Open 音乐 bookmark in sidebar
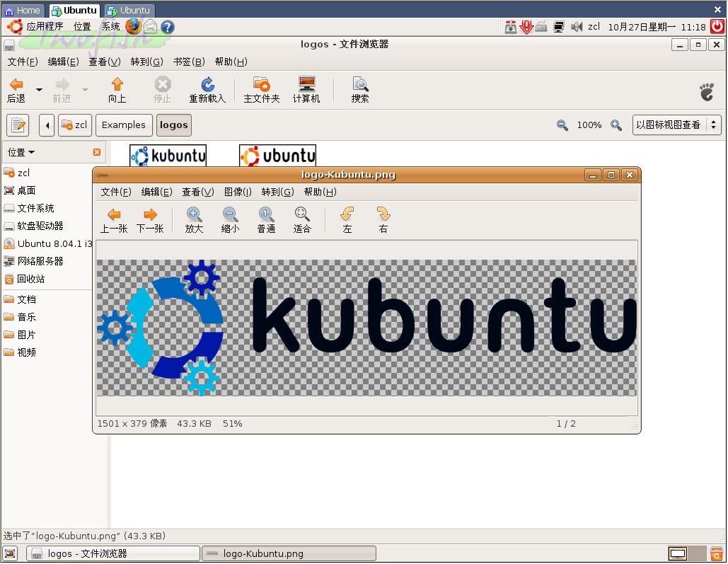This screenshot has width=728, height=564. pyautogui.click(x=20, y=317)
